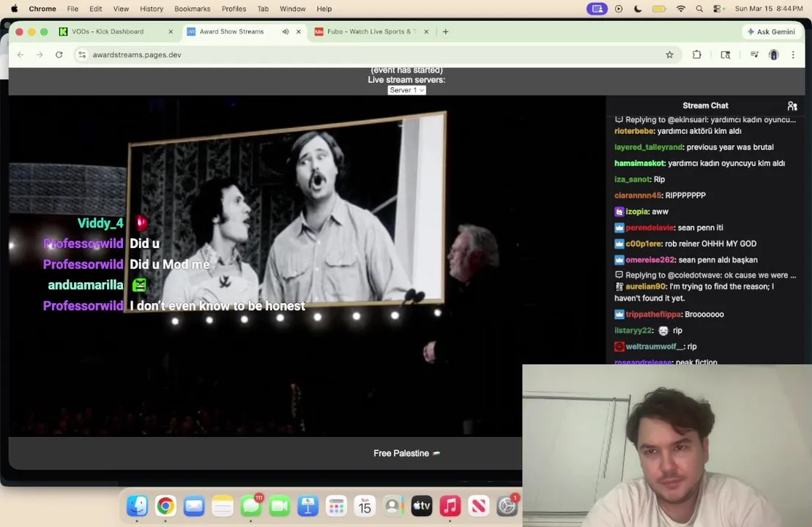The height and width of the screenshot is (527, 812).
Task: Check the battery status icon
Action: click(x=659, y=9)
